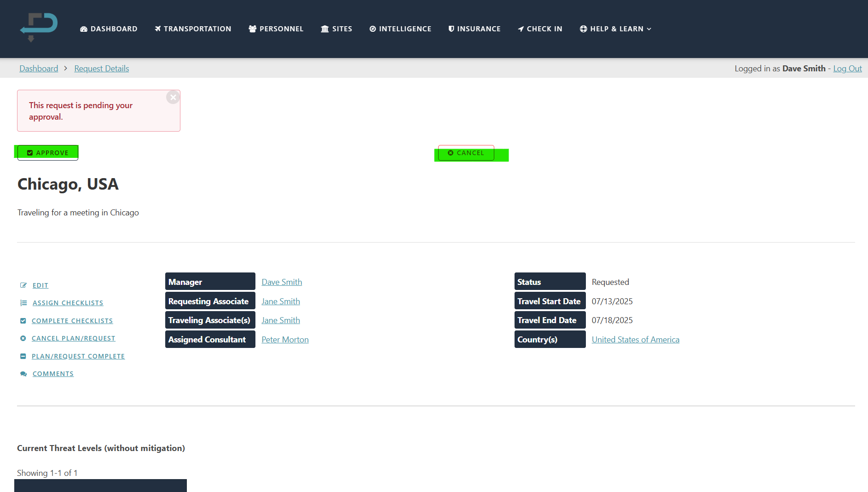Open consultant Peter Morton's profile
This screenshot has width=868, height=492.
click(285, 340)
